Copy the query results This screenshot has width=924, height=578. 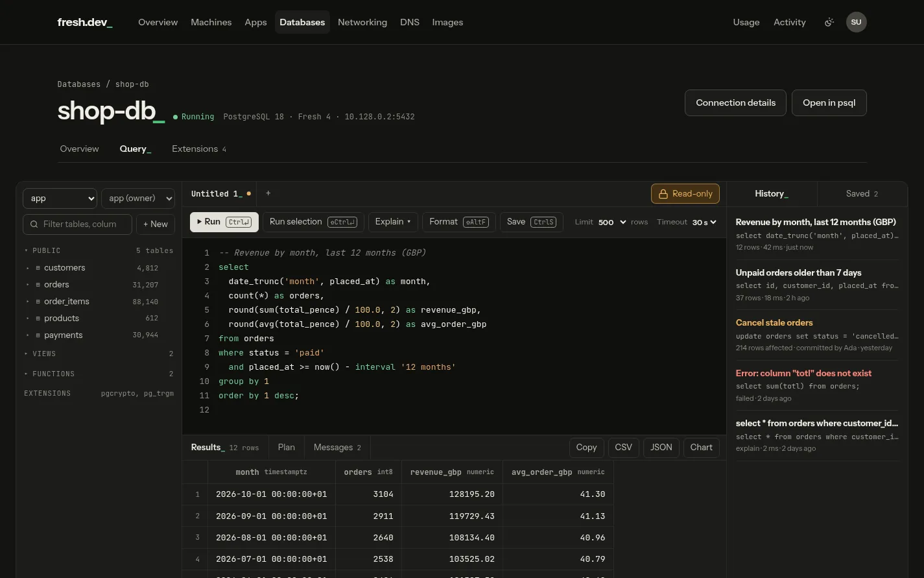tap(586, 448)
